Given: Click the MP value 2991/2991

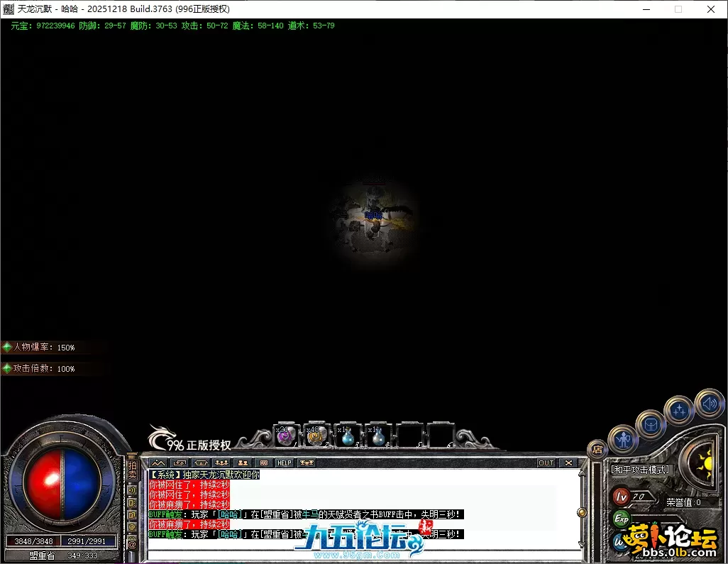Looking at the screenshot, I should pyautogui.click(x=87, y=541).
